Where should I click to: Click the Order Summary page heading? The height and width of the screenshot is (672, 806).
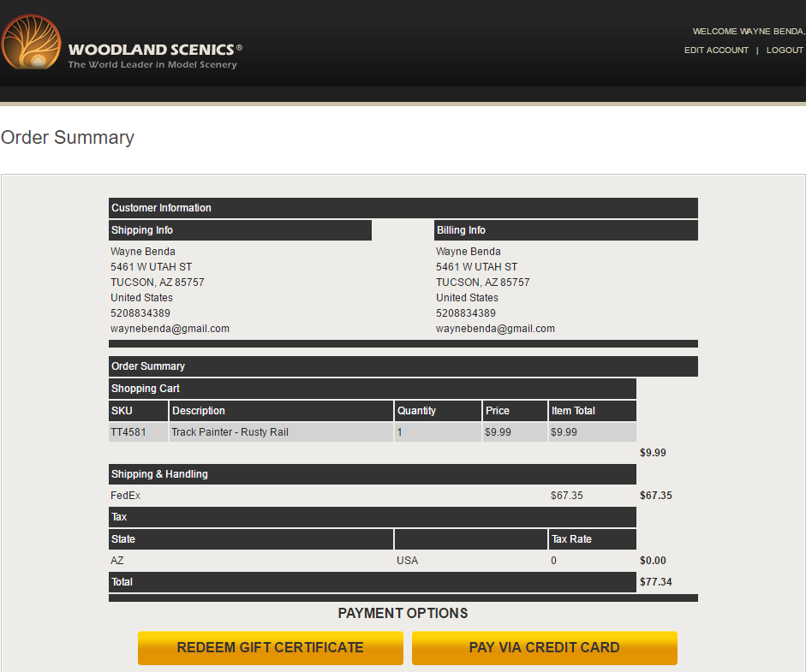(x=68, y=138)
